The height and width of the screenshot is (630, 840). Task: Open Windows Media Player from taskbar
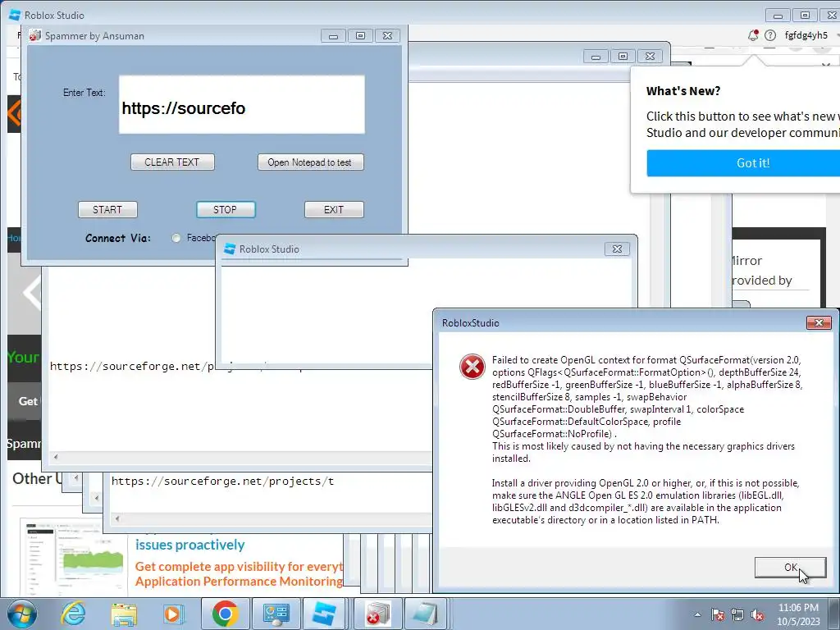point(174,614)
